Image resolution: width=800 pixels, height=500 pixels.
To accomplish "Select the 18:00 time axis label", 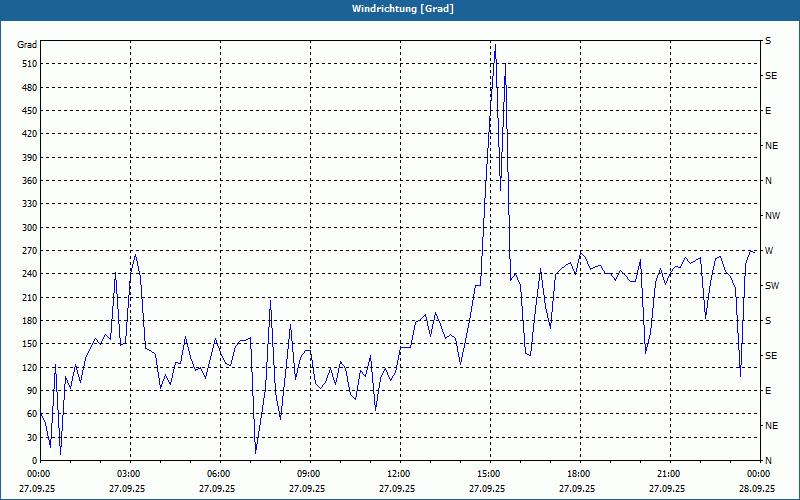I will point(580,474).
